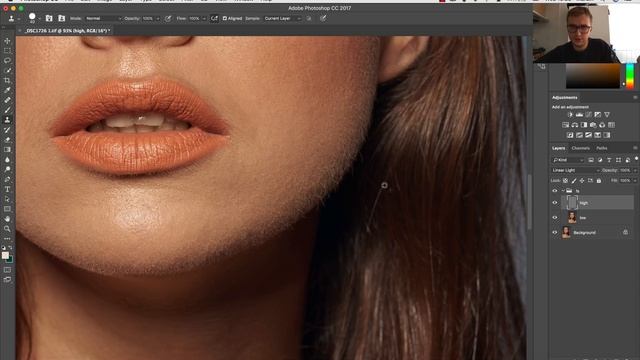Add an Exposure adjustment

click(598, 115)
